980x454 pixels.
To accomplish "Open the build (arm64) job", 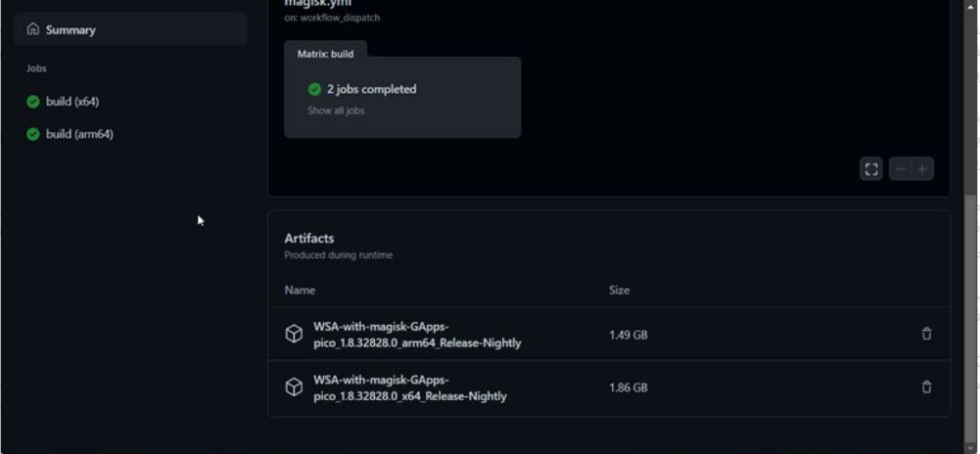I will (79, 134).
